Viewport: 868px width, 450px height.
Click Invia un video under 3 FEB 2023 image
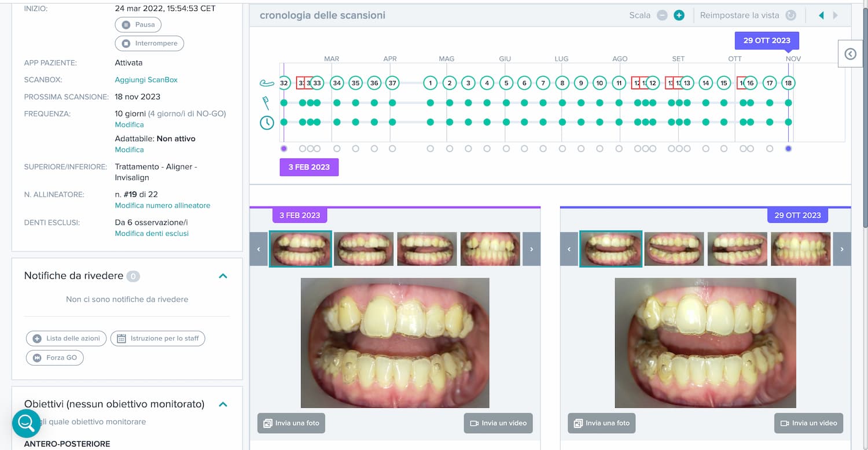[x=498, y=423]
